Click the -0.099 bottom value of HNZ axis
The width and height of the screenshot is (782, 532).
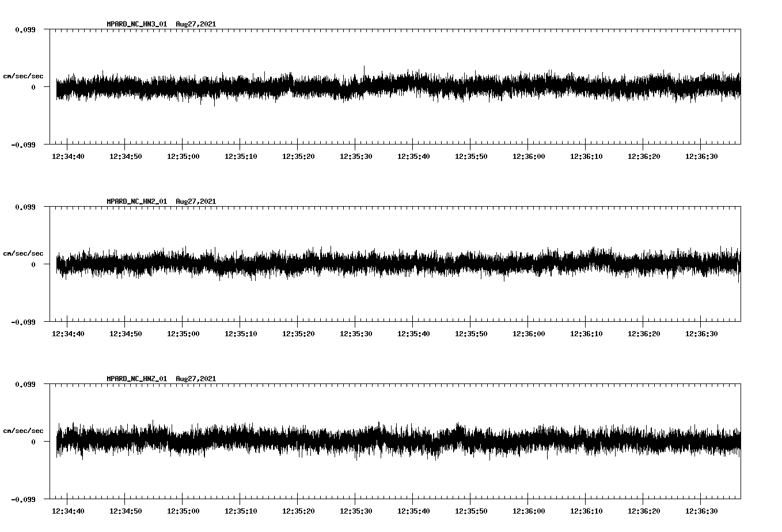coord(23,499)
